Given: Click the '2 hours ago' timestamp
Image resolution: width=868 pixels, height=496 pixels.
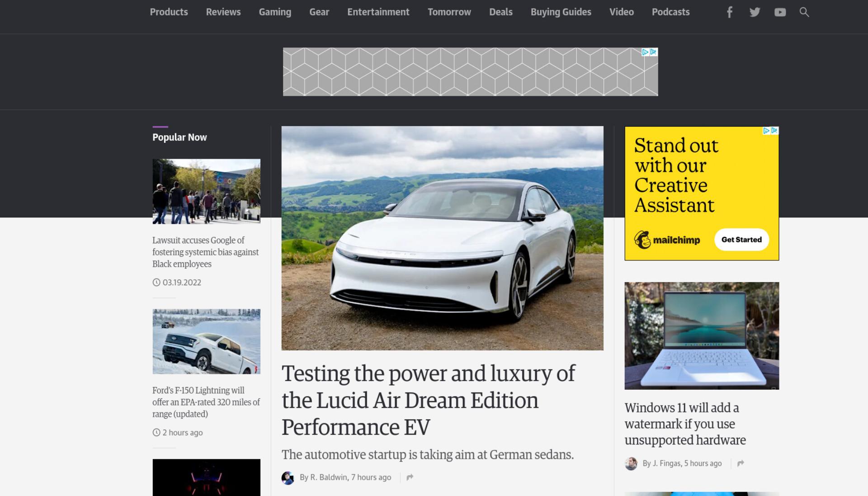Looking at the screenshot, I should [x=183, y=433].
